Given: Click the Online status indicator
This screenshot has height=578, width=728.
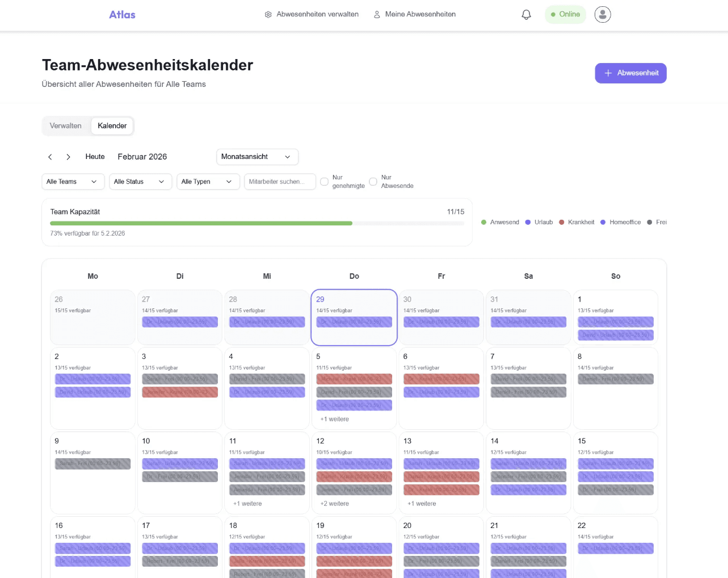Looking at the screenshot, I should coord(565,14).
